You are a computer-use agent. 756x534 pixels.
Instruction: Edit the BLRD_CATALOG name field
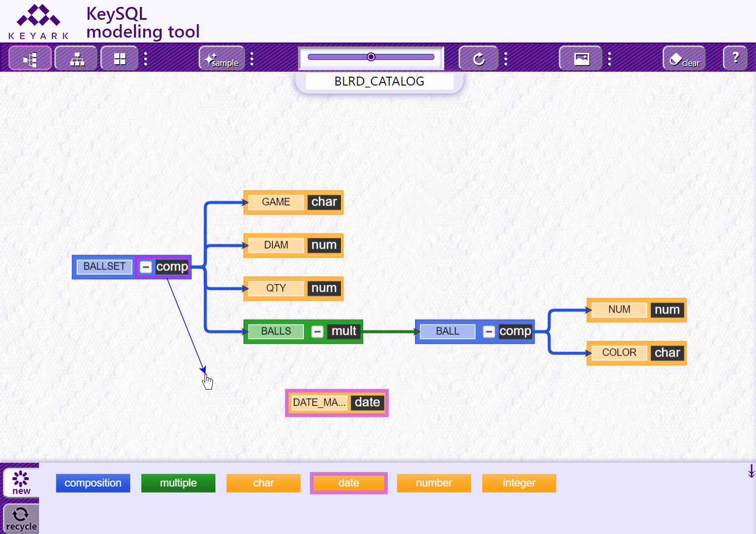379,82
